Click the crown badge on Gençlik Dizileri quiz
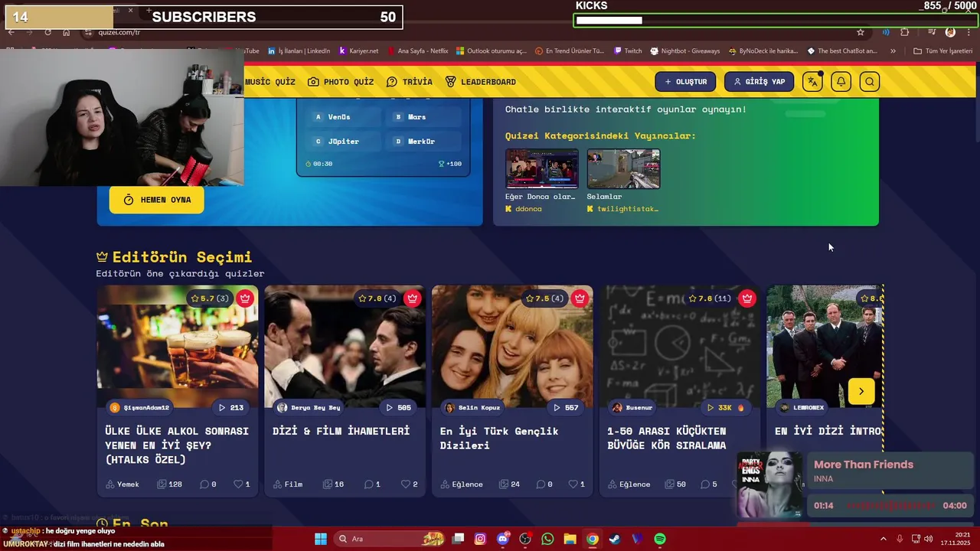Image resolution: width=980 pixels, height=551 pixels. click(580, 298)
